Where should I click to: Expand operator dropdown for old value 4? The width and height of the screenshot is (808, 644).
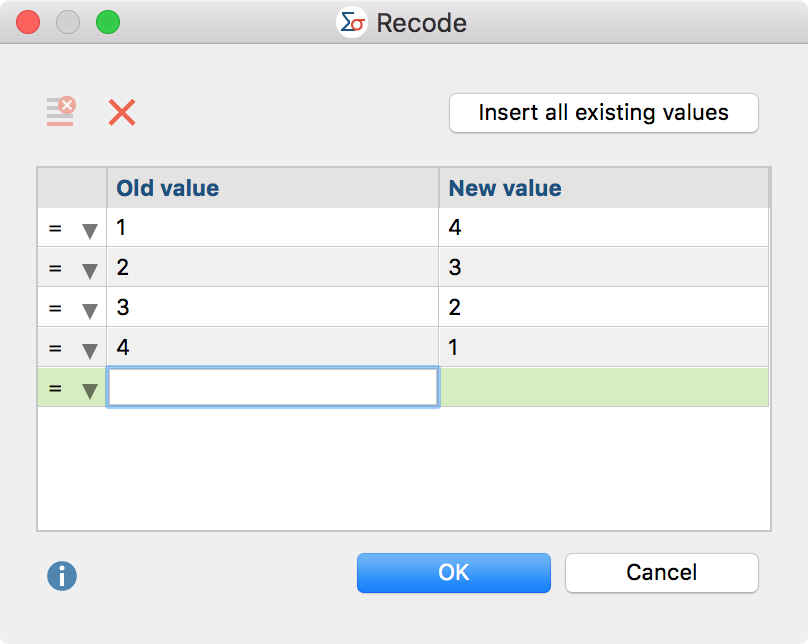click(89, 350)
